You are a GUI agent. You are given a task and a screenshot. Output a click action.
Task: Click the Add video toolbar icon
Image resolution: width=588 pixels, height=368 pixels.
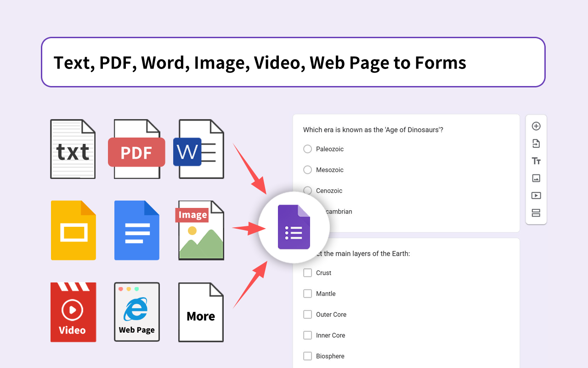(x=536, y=195)
